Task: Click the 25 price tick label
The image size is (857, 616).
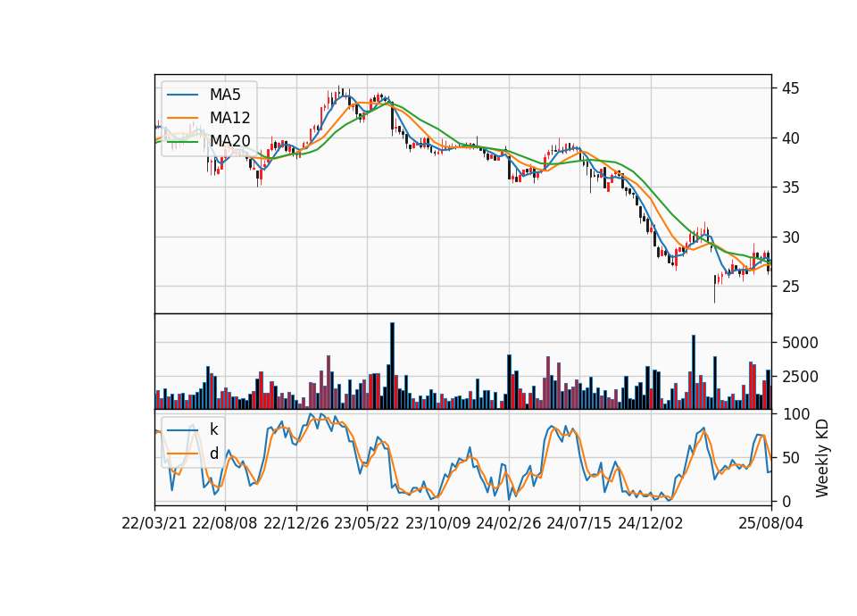Action: 790,287
